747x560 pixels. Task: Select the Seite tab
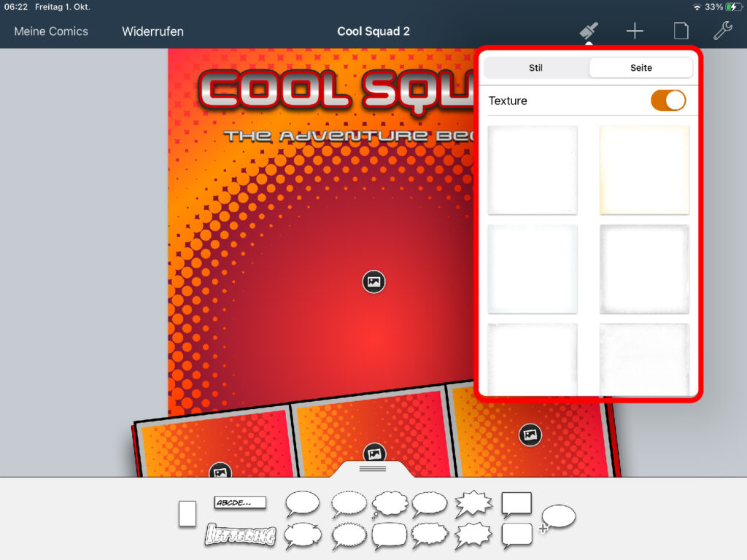pyautogui.click(x=640, y=68)
